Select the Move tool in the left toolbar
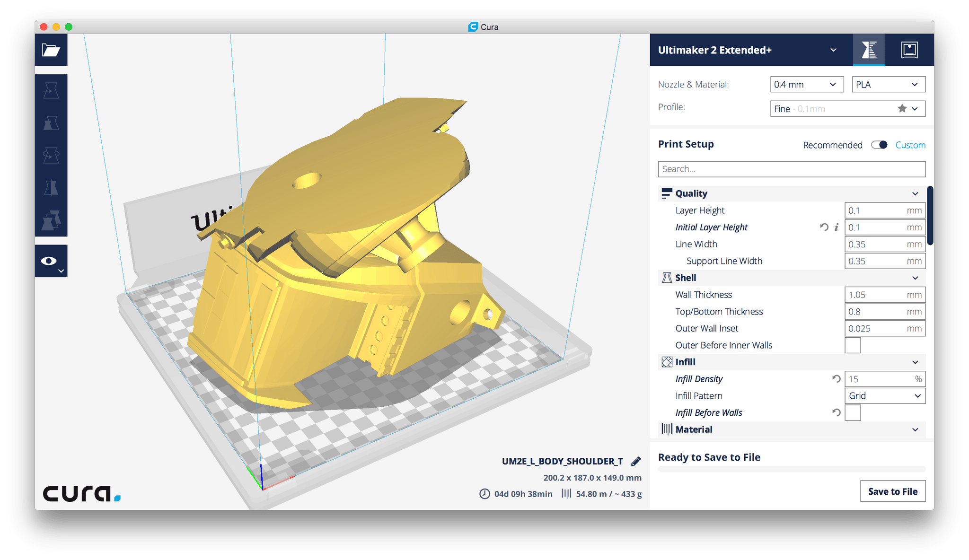The height and width of the screenshot is (560, 969). [x=51, y=91]
